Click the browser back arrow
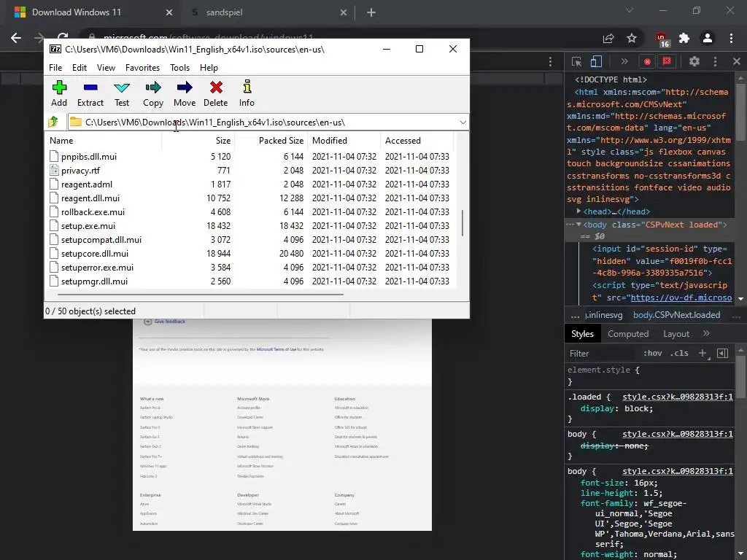 click(16, 38)
